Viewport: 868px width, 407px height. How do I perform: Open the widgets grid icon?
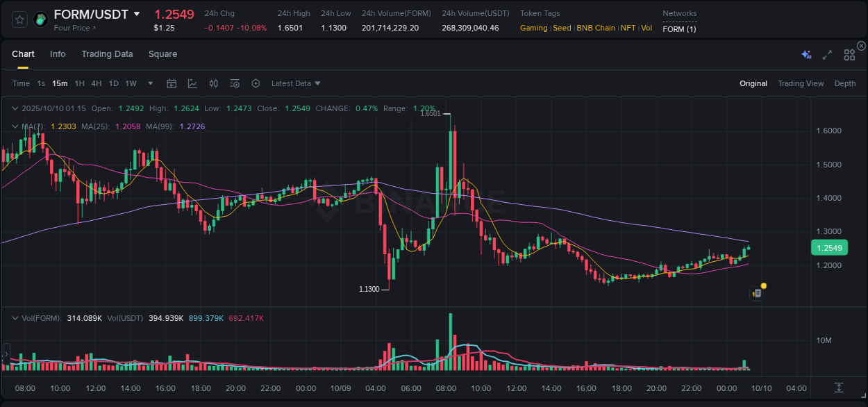click(x=849, y=54)
